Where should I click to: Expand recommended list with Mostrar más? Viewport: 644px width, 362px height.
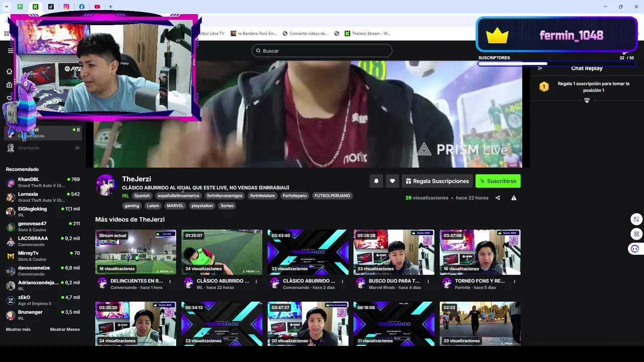(18, 329)
